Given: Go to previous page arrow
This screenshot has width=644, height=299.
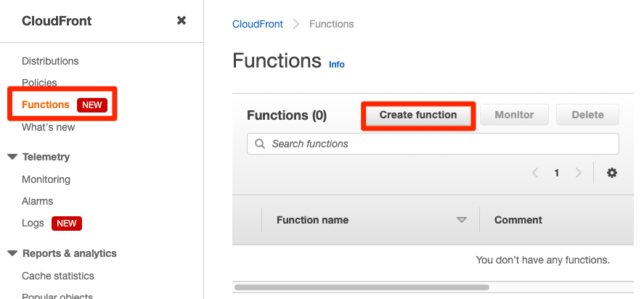Looking at the screenshot, I should (535, 173).
